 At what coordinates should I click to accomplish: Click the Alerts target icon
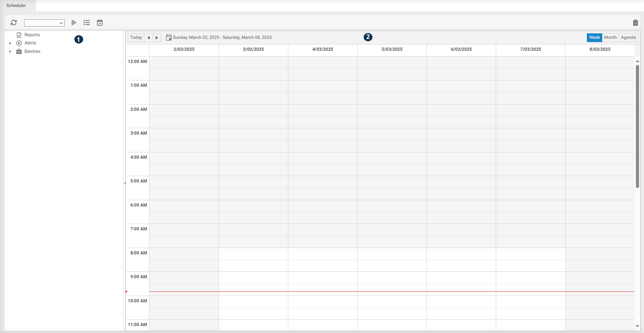click(x=19, y=43)
